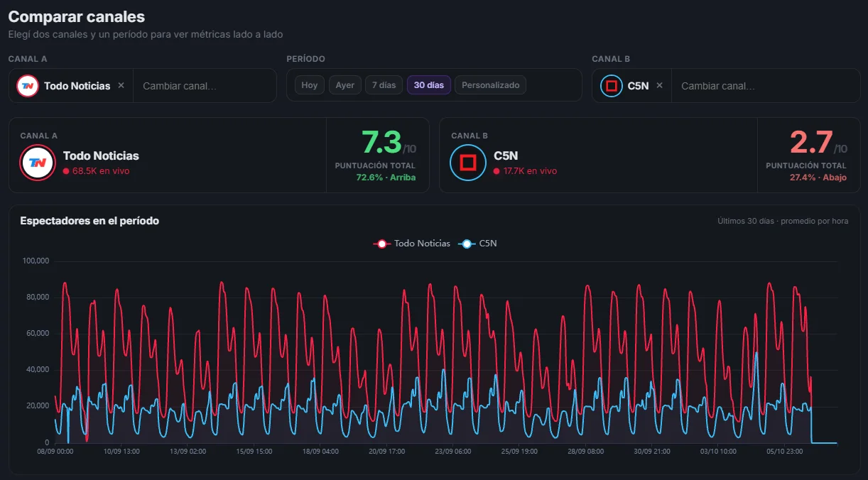This screenshot has height=480, width=868.
Task: Click the 13/09 02:00 axis label
Action: click(188, 451)
